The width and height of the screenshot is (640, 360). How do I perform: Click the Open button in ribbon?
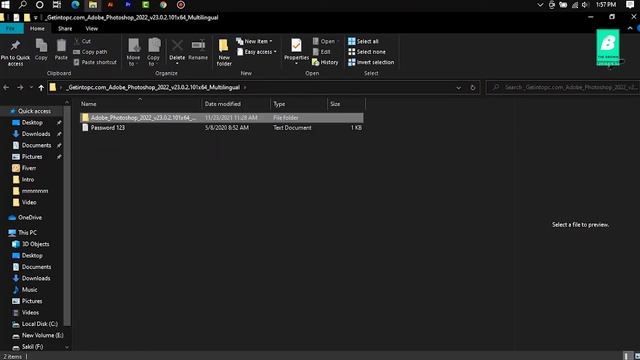tap(326, 41)
